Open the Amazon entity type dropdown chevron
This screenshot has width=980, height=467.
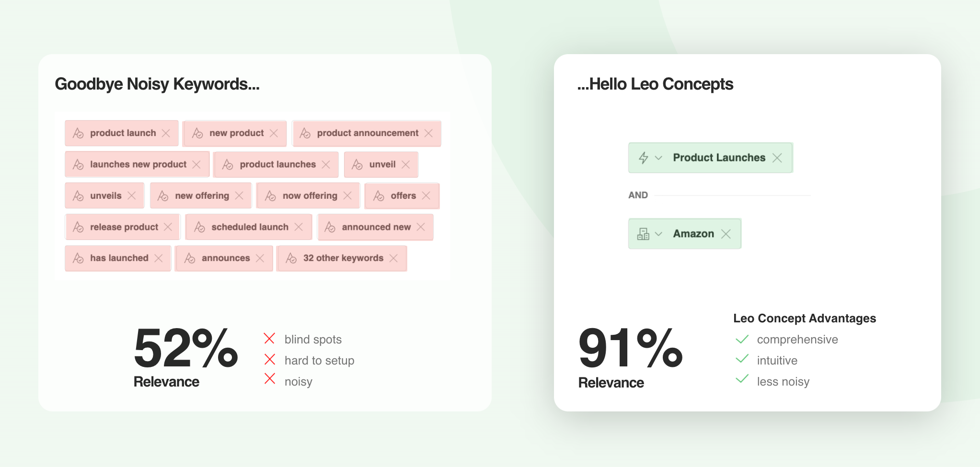pyautogui.click(x=658, y=234)
